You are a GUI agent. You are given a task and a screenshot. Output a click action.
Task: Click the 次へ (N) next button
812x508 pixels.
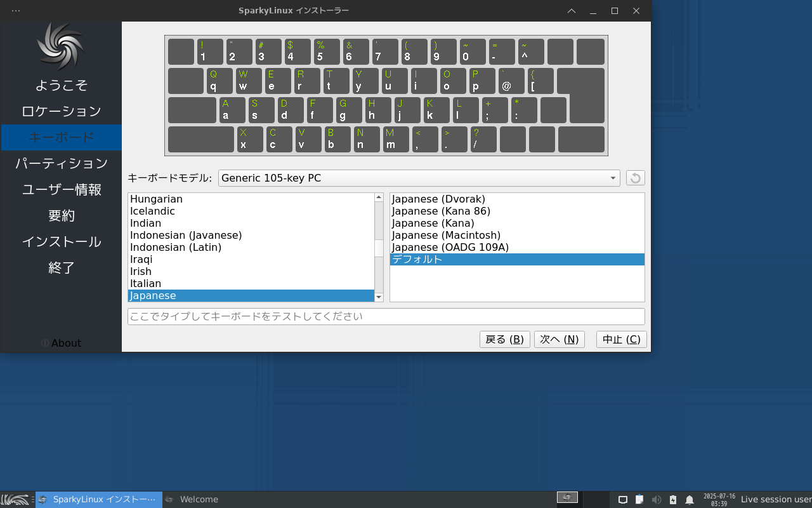(559, 339)
